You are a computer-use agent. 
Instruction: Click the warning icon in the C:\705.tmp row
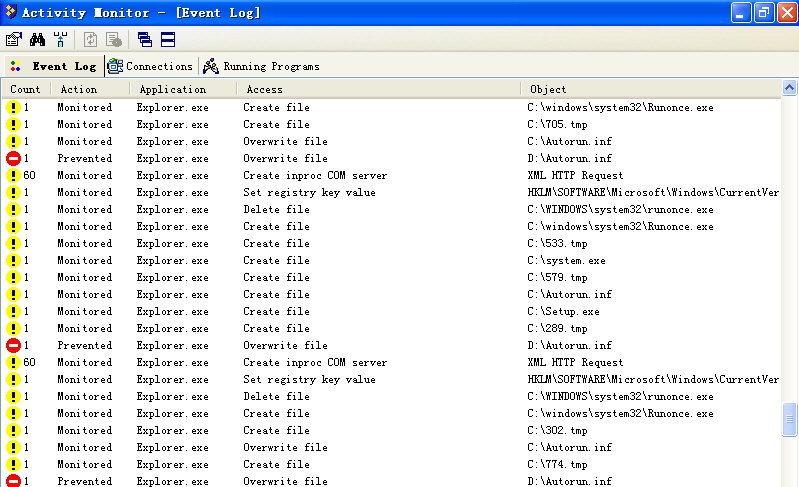(x=13, y=124)
